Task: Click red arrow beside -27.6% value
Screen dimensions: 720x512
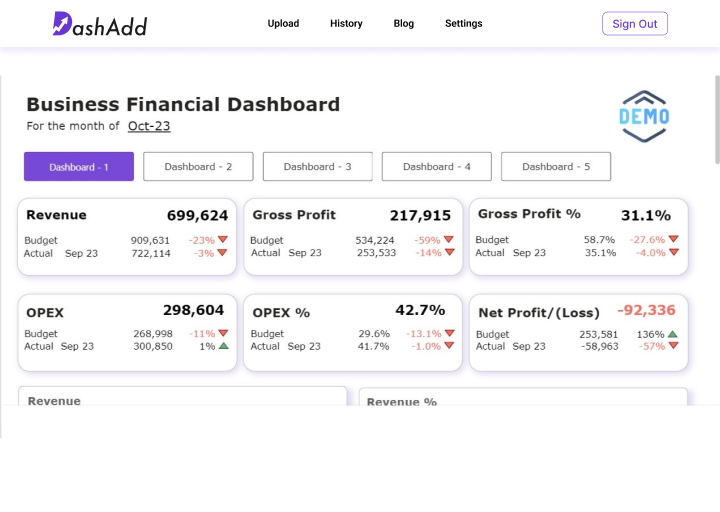Action: (x=673, y=239)
